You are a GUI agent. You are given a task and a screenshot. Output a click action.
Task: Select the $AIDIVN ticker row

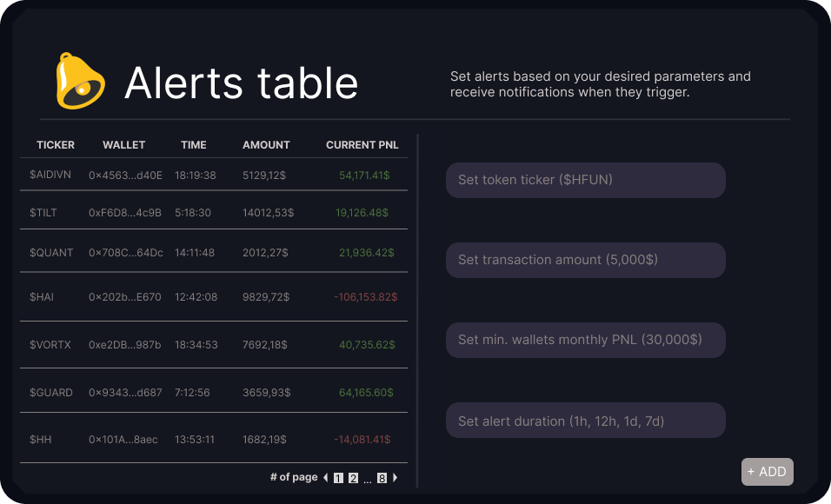tap(50, 175)
